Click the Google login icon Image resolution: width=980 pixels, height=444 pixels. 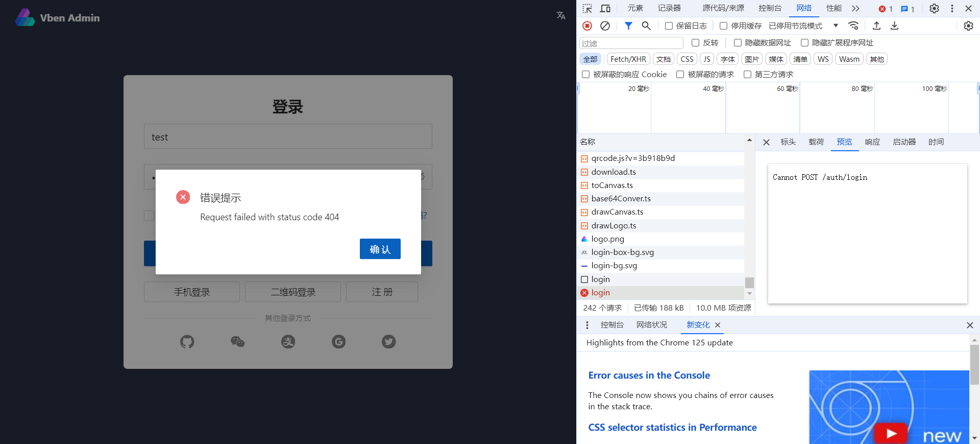(338, 341)
